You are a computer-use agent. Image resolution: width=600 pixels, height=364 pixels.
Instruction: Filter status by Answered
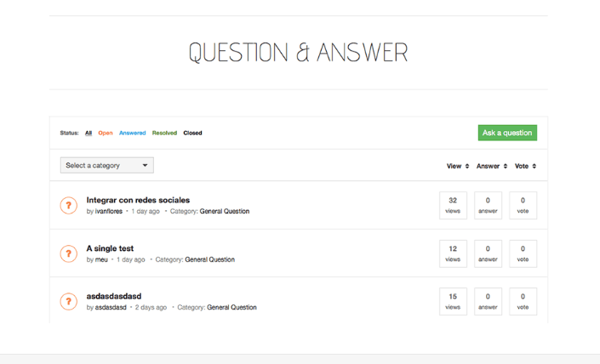pos(133,133)
